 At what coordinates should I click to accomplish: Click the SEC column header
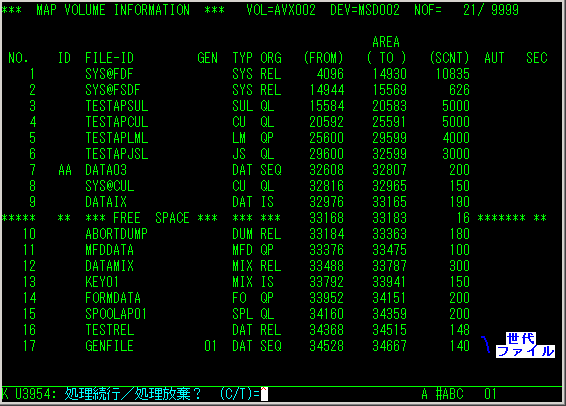537,58
